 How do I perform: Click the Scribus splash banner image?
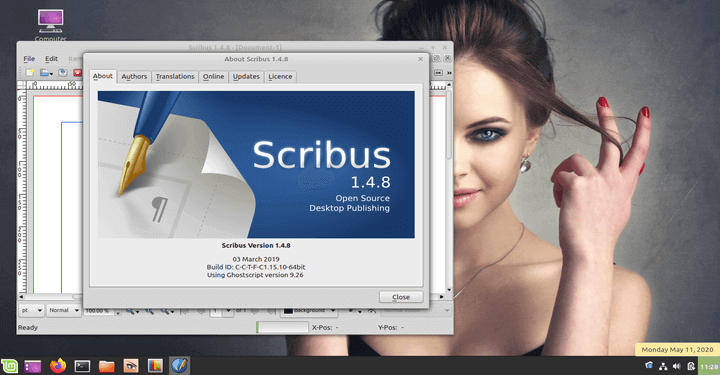[x=256, y=164]
